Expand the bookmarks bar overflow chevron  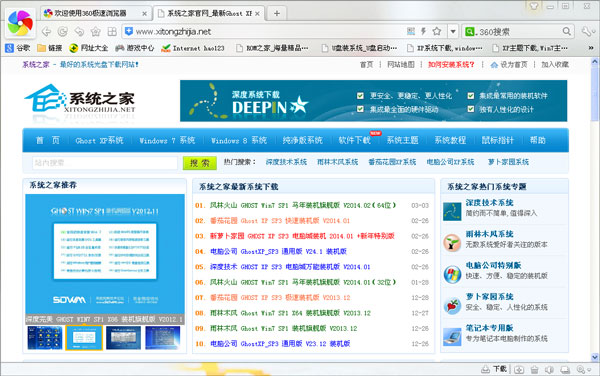click(x=591, y=48)
